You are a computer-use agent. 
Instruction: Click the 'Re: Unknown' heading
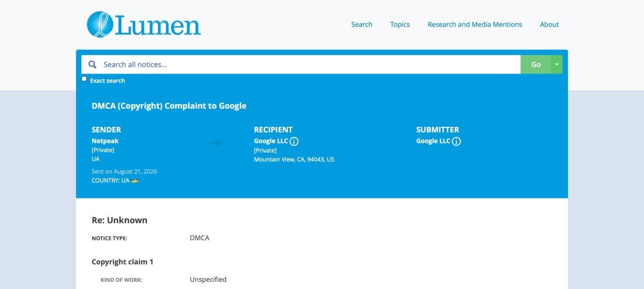coord(119,220)
